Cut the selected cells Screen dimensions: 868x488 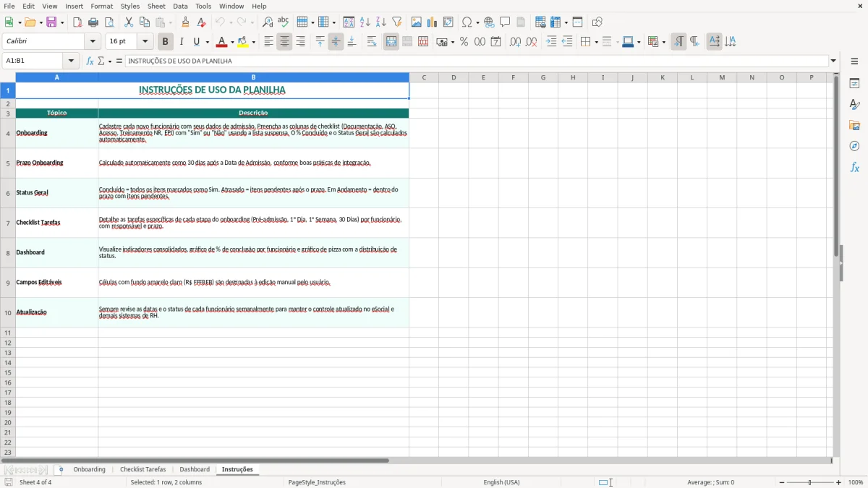pos(129,22)
